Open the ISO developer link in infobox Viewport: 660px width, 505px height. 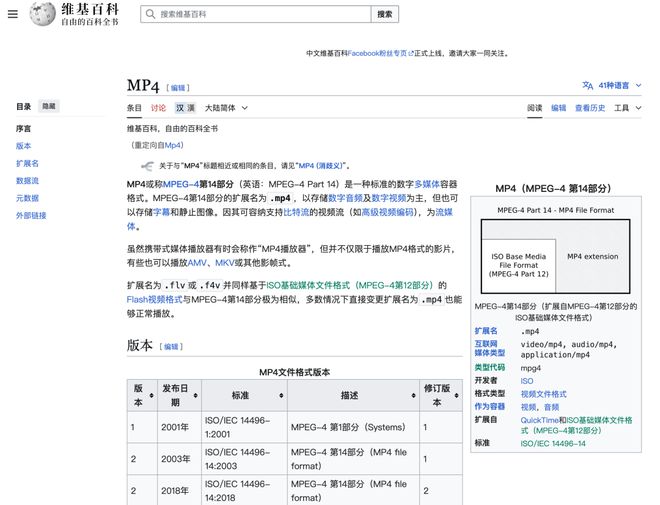click(x=527, y=381)
